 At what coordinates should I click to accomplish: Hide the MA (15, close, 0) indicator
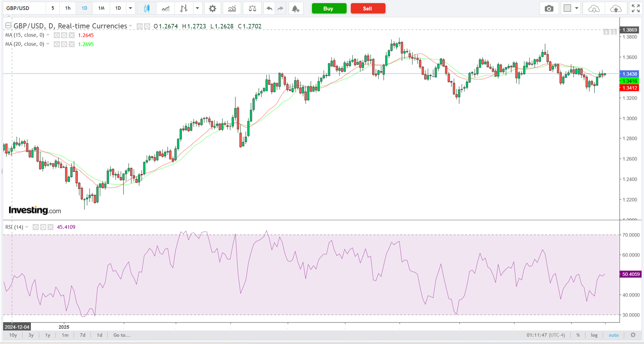click(57, 35)
